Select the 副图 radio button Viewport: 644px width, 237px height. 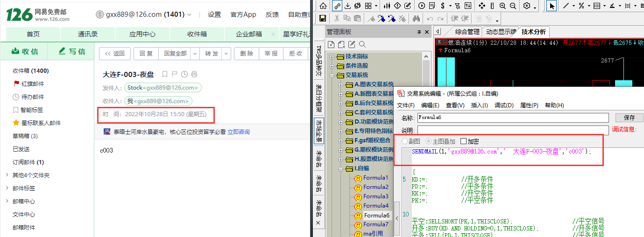pos(404,141)
